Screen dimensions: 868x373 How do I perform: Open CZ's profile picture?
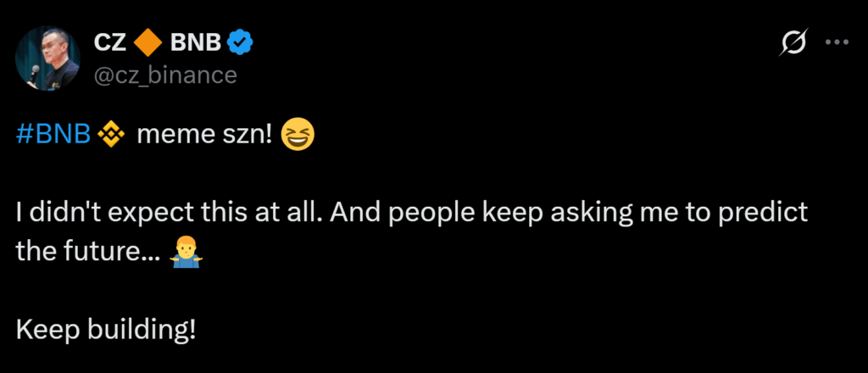click(x=47, y=58)
